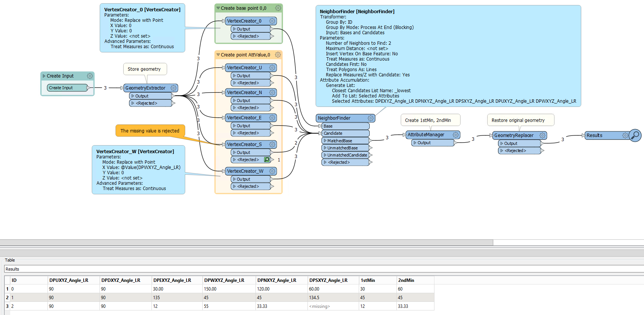Open VertexCreator_W gear settings
The height and width of the screenshot is (315, 644).
(x=272, y=171)
